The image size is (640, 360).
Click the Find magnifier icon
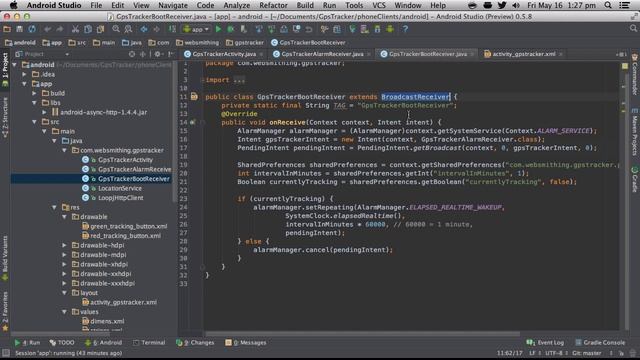click(x=116, y=29)
